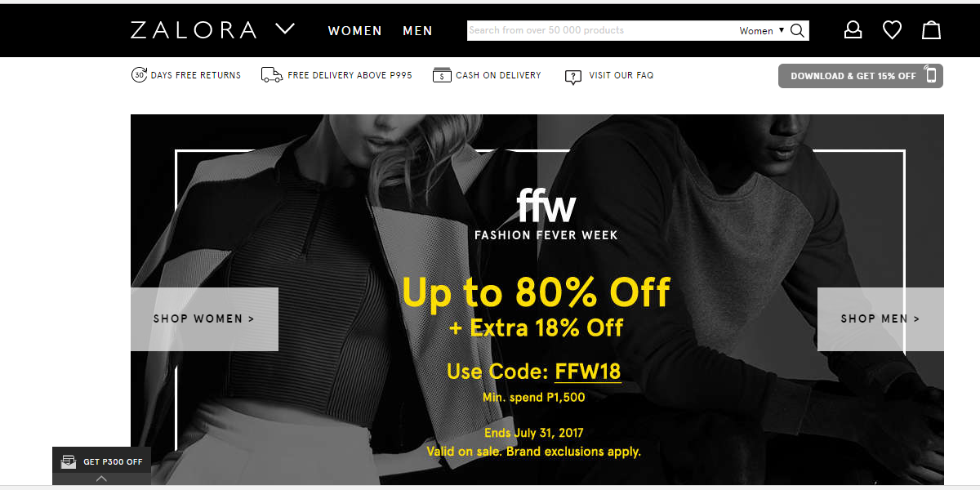The height and width of the screenshot is (490, 980).
Task: Open the Women search category dropdown
Action: click(762, 31)
